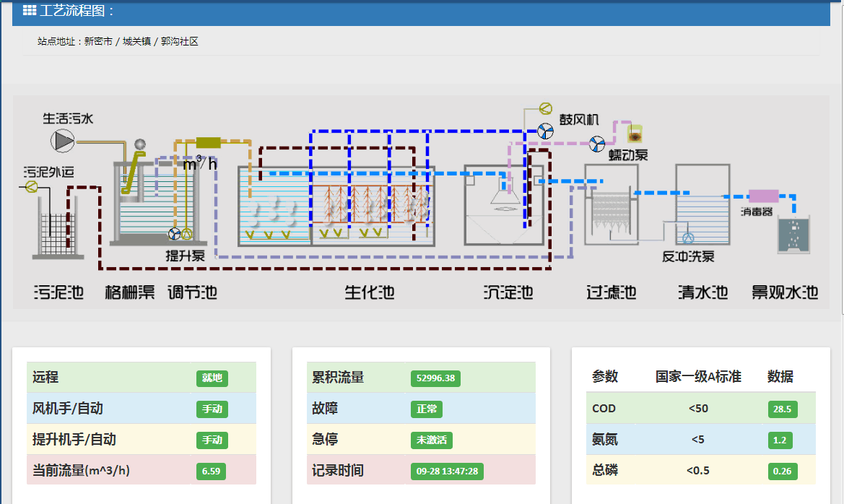Click the 急停 status badge 未激活
Screen dimensions: 844x504
click(x=431, y=440)
